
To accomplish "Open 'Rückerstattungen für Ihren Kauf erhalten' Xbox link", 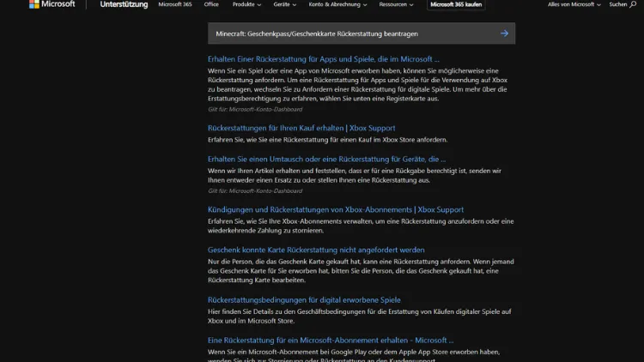I will (301, 128).
